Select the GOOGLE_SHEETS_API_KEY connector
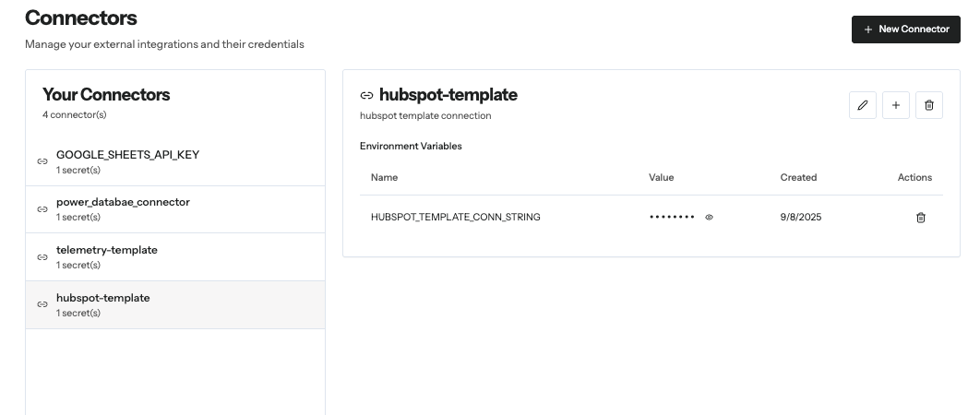Viewport: 980px width, 415px height. (x=175, y=162)
